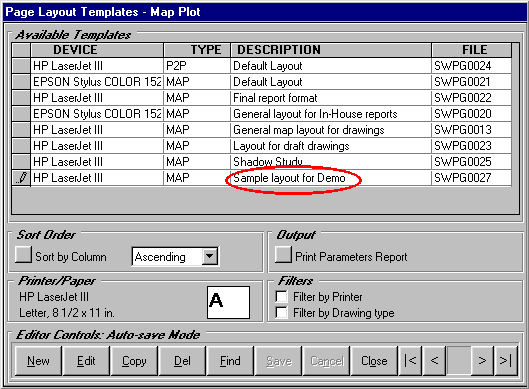
Task: Click the Del button
Action: tap(182, 361)
